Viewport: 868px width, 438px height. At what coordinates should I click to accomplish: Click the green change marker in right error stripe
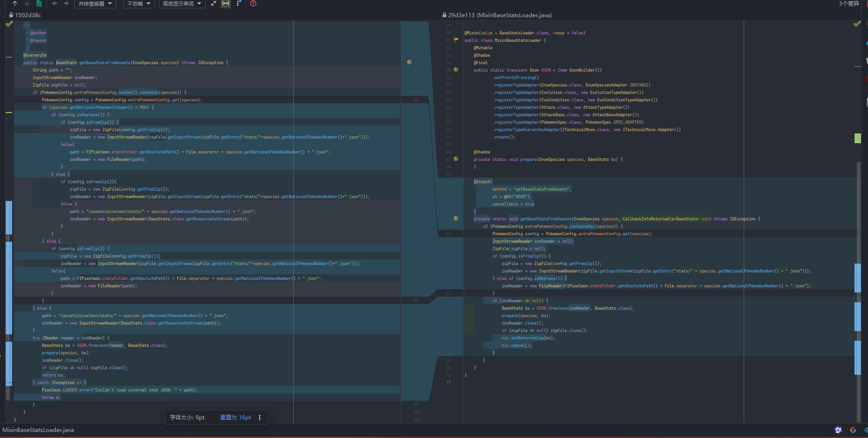pos(857,138)
